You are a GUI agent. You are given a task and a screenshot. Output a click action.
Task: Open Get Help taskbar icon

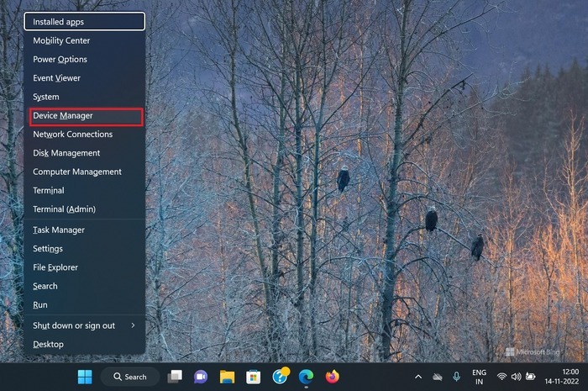pyautogui.click(x=280, y=376)
